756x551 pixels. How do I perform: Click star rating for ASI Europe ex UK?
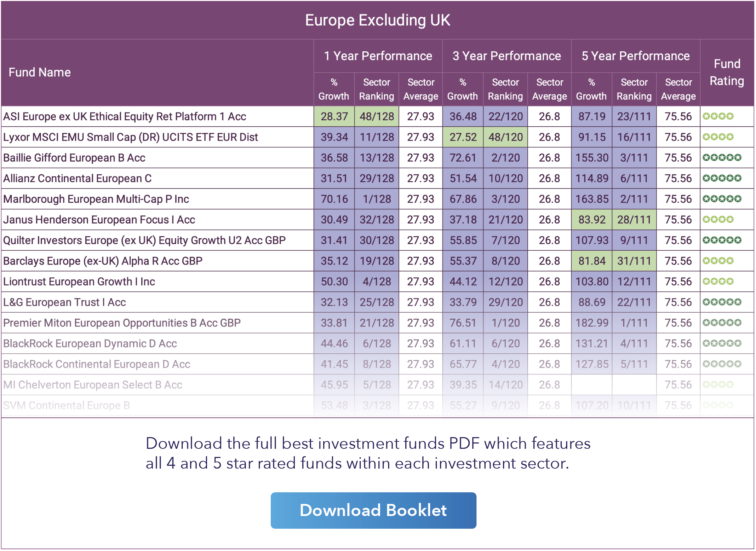point(718,116)
